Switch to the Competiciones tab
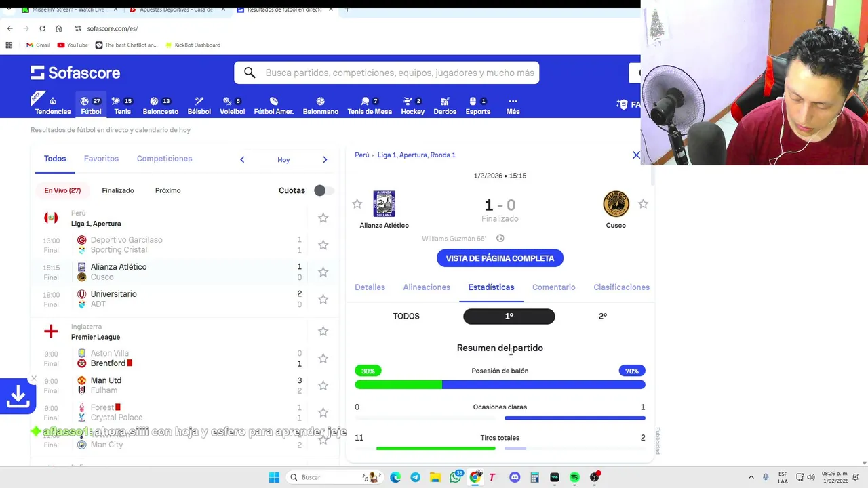 [164, 159]
